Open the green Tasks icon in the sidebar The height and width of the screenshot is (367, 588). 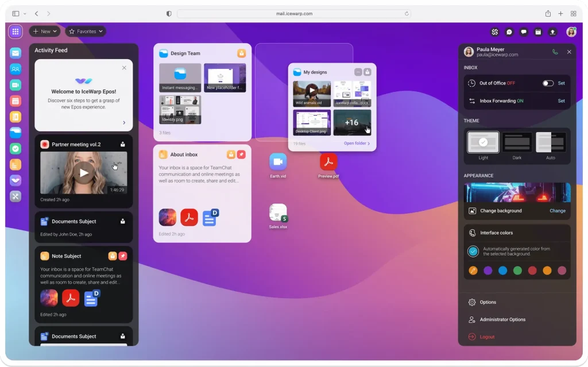point(15,149)
